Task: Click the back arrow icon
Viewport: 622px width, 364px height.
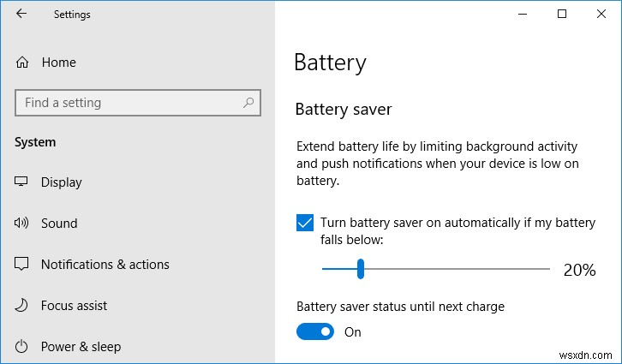Action: click(x=21, y=14)
